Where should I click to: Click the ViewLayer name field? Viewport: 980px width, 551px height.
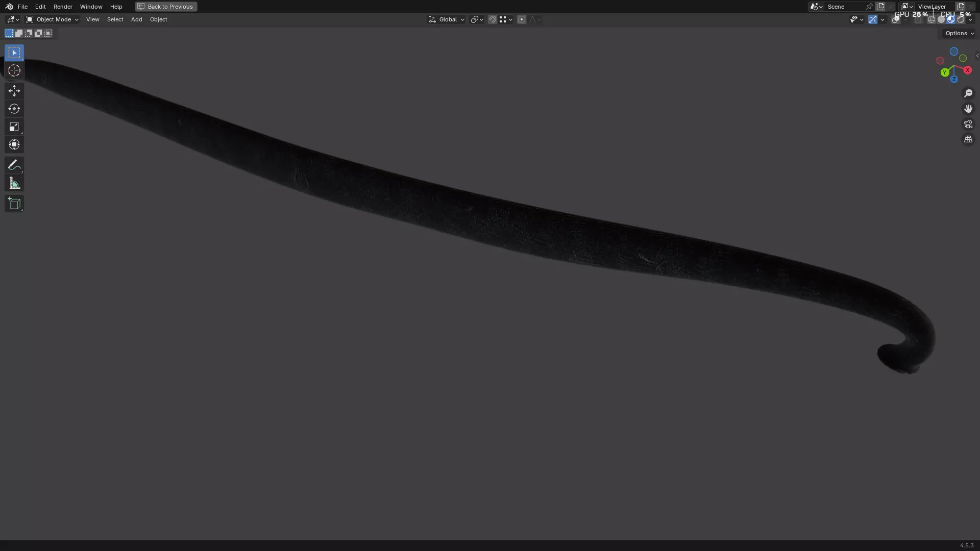(934, 7)
